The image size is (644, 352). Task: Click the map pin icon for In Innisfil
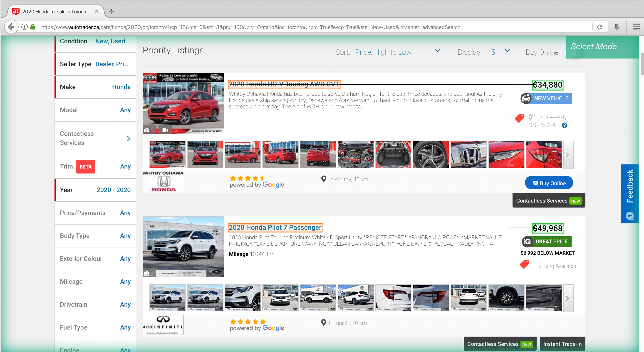click(324, 323)
